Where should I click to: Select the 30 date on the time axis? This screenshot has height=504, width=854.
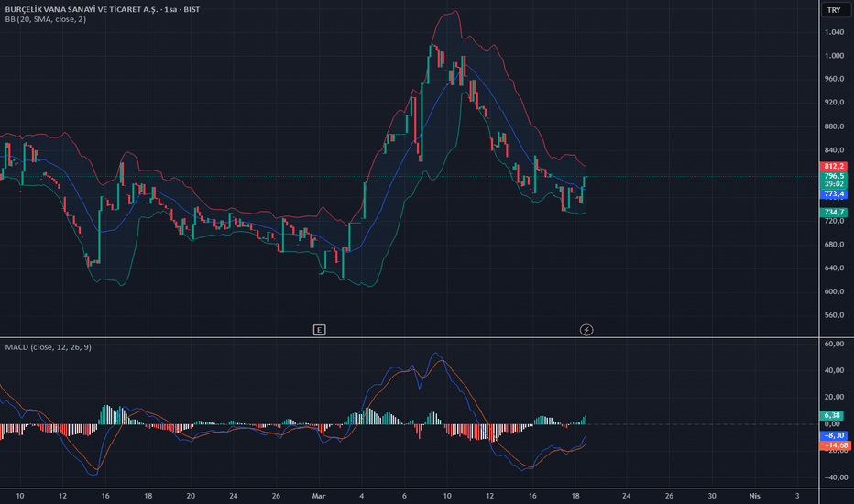712,496
